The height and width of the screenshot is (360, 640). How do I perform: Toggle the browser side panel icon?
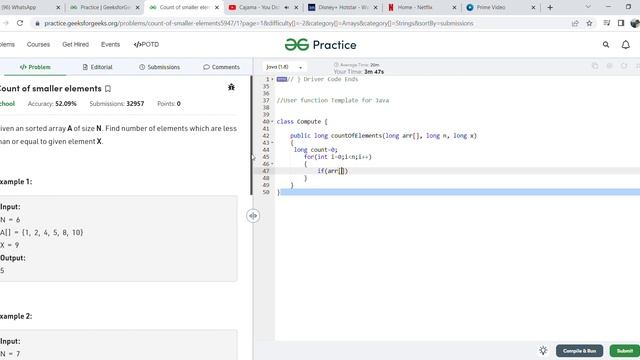tap(621, 23)
